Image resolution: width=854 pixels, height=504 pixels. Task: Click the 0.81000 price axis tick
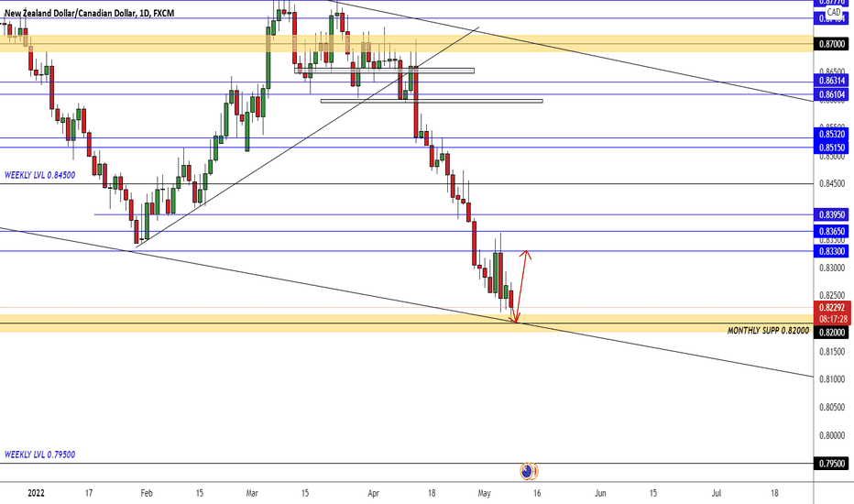[x=832, y=379]
